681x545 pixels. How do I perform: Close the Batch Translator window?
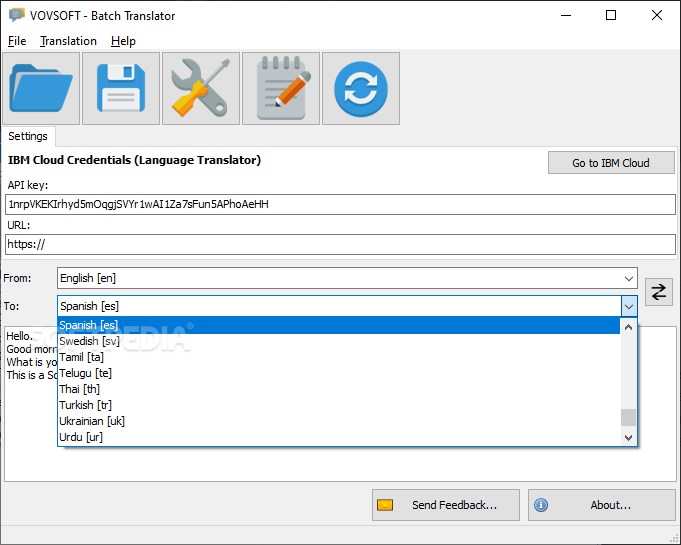tap(657, 15)
